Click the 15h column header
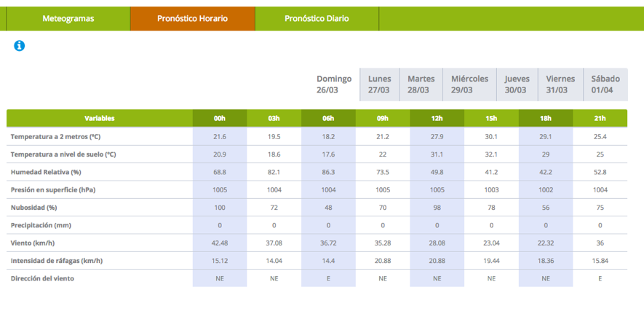This screenshot has width=644, height=314. [x=491, y=118]
